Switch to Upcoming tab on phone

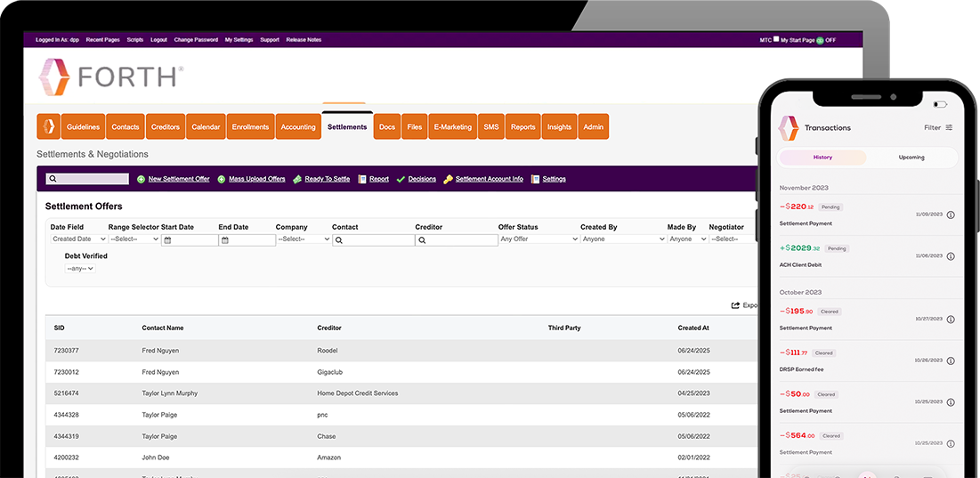[x=911, y=158]
